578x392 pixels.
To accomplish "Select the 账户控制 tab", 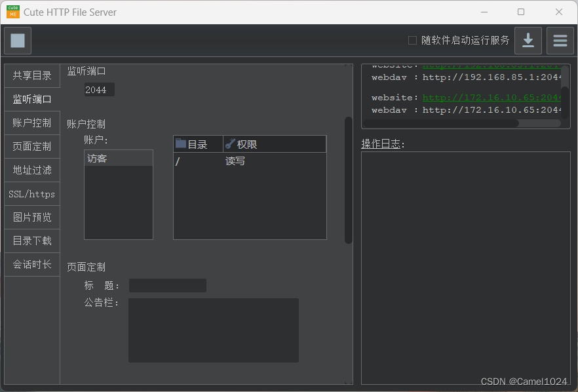I will point(32,123).
